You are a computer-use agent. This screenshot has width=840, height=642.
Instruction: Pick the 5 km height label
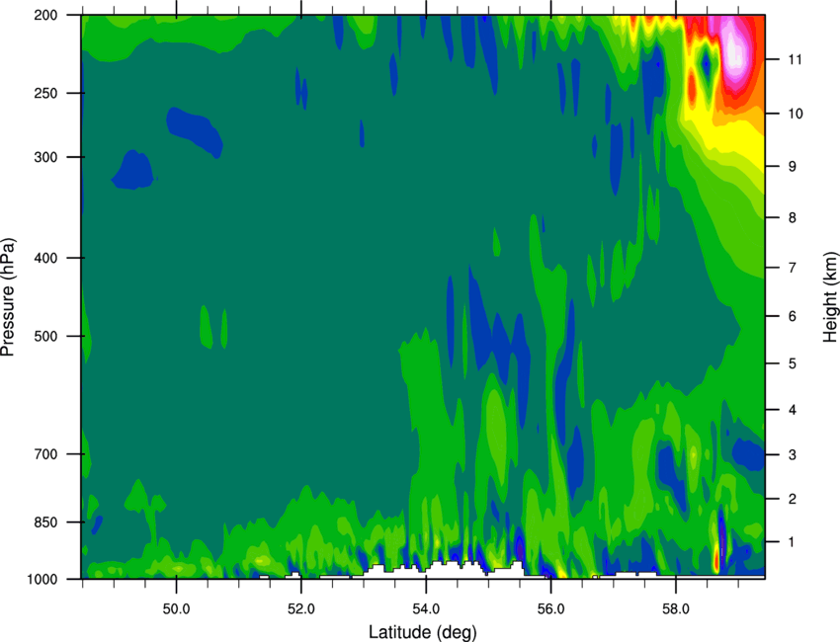pos(793,363)
